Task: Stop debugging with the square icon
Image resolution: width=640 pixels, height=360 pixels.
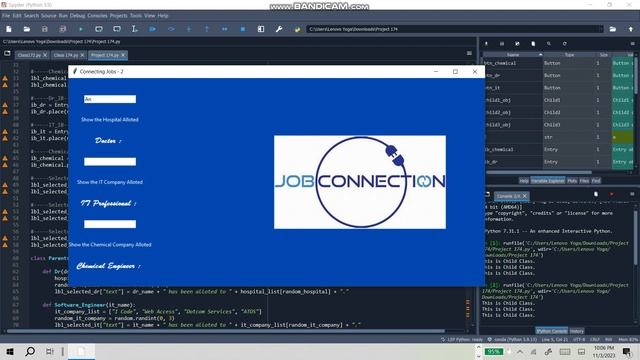Action: tap(243, 29)
